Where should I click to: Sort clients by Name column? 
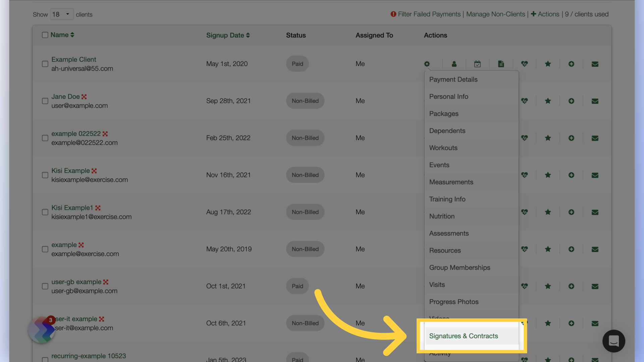[62, 35]
